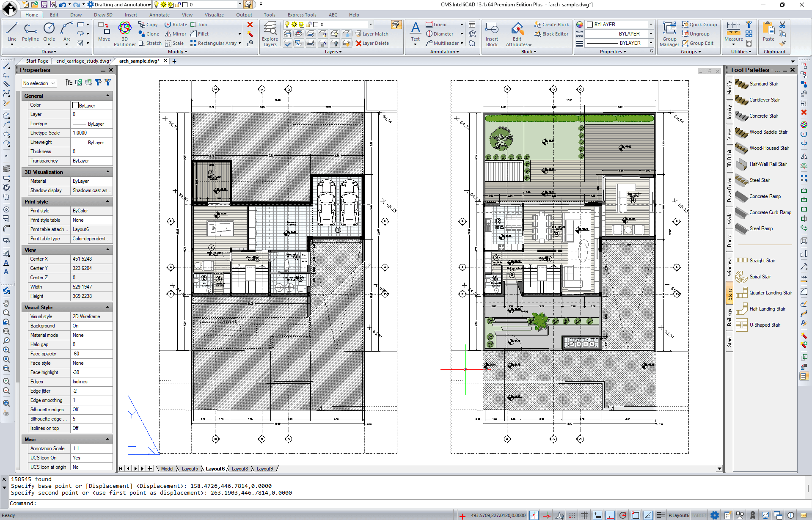Click the Mirror tool in Modify
Screen dimensions: 812x520
pyautogui.click(x=176, y=34)
